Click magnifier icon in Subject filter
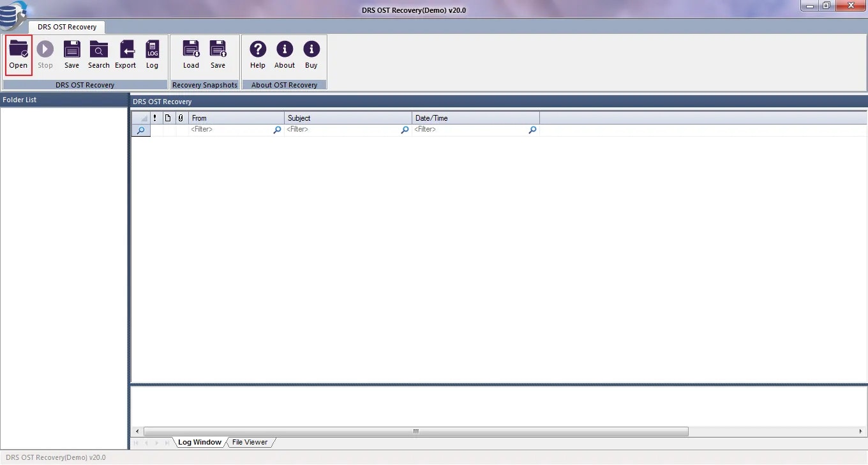 [405, 130]
